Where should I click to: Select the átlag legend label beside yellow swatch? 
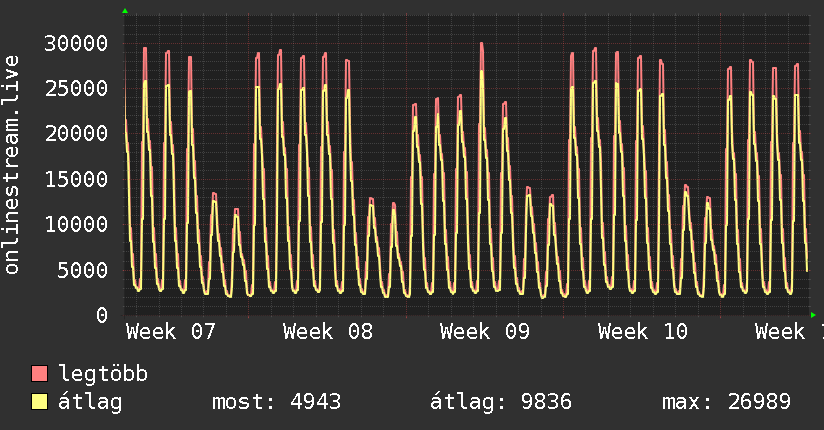tap(90, 402)
